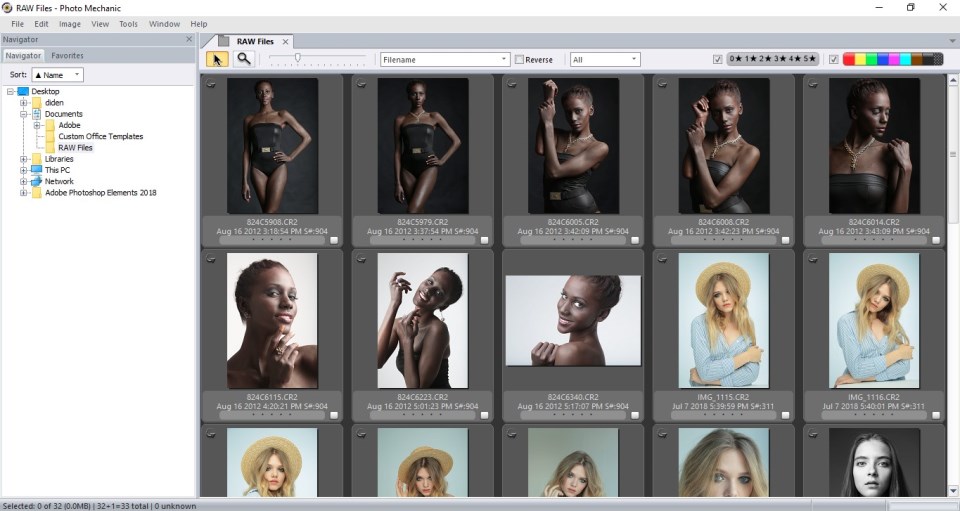This screenshot has width=960, height=511.
Task: Toggle the color class filter checkbox
Action: coord(834,59)
